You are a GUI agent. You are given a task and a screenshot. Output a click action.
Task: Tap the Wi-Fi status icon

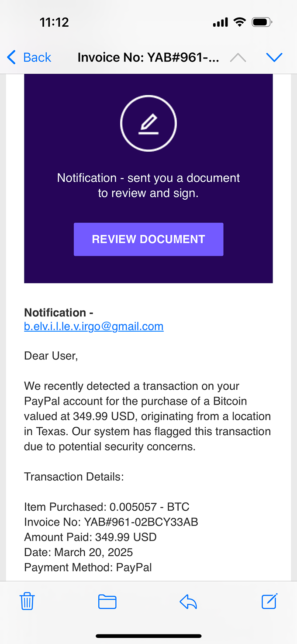(239, 22)
